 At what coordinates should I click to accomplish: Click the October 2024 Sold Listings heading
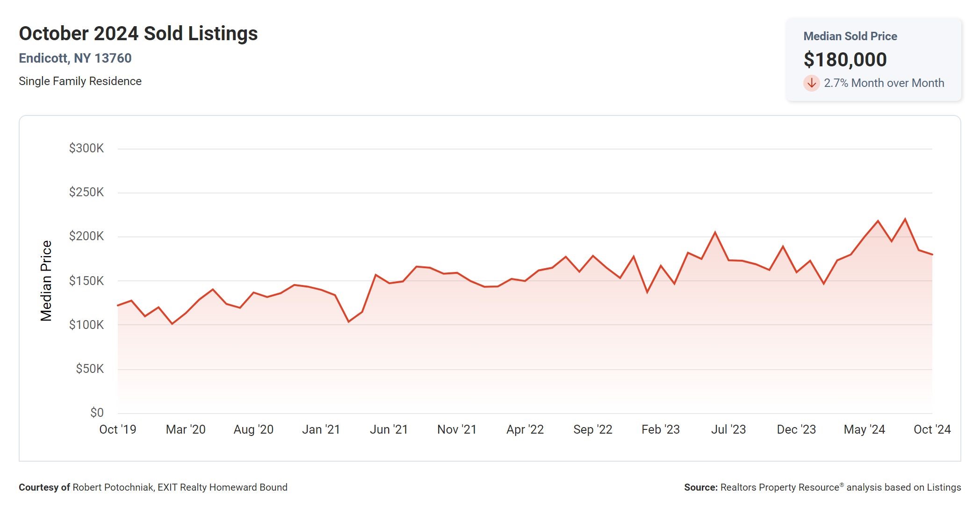(138, 34)
